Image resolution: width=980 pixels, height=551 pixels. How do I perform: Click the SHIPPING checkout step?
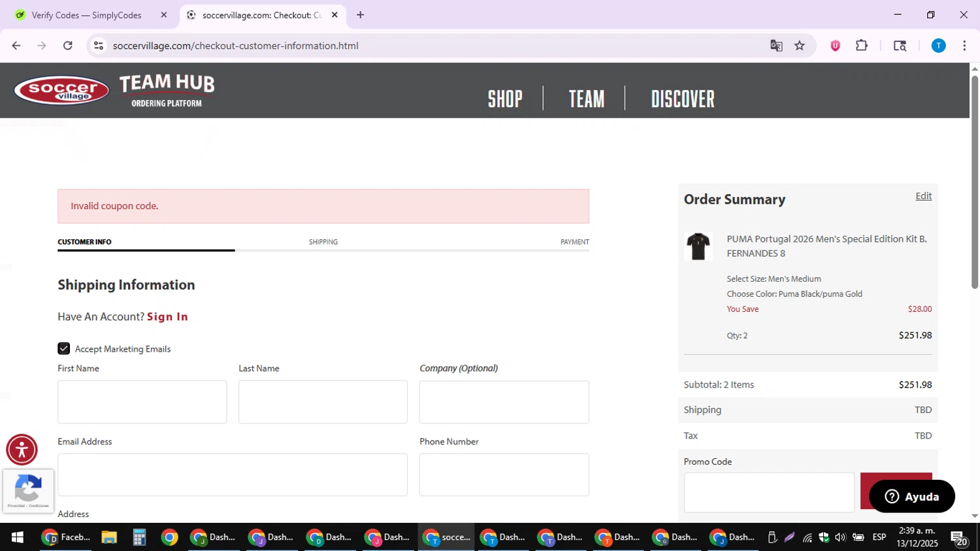(x=323, y=242)
